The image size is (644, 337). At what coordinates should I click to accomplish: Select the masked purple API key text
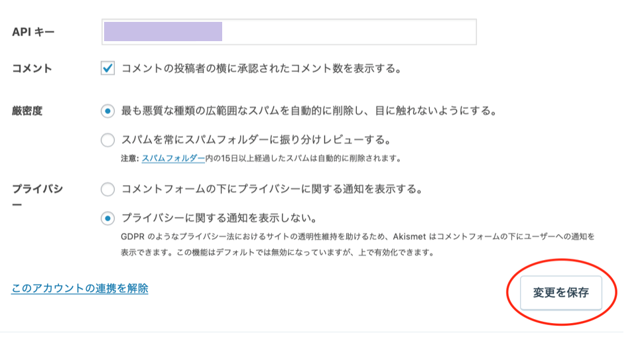coord(163,32)
